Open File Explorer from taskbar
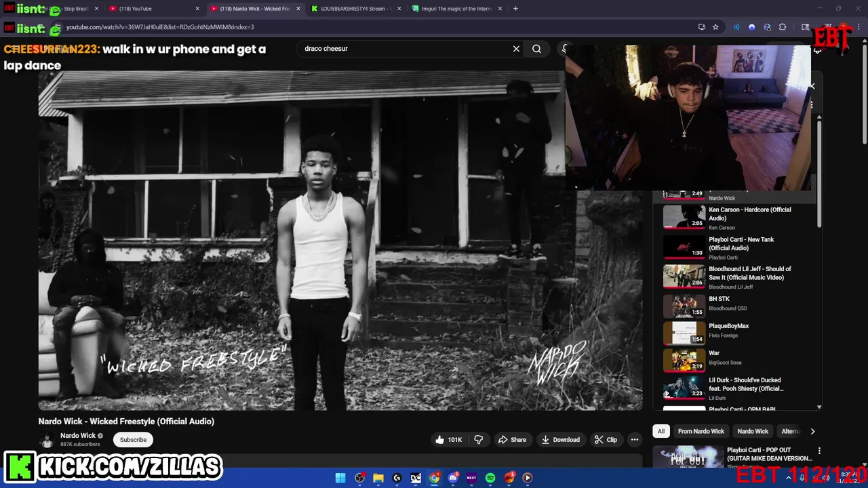Screen dimensions: 868x488 coord(378,478)
